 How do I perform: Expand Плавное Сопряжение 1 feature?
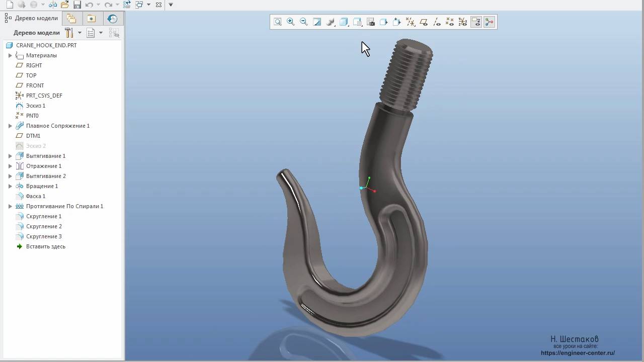(10, 126)
